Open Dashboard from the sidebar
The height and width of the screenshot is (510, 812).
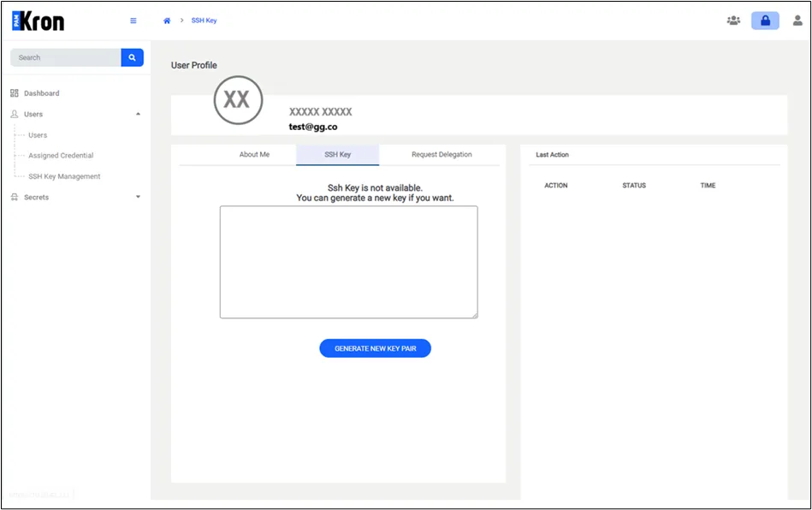pos(41,93)
